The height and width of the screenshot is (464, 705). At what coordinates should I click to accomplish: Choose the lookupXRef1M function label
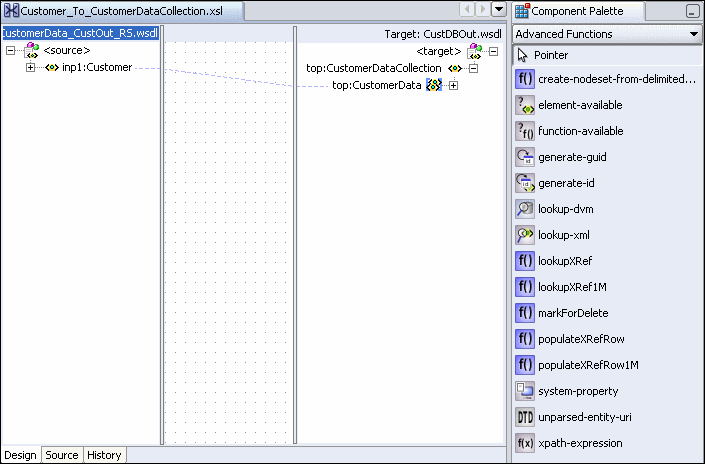(x=572, y=287)
